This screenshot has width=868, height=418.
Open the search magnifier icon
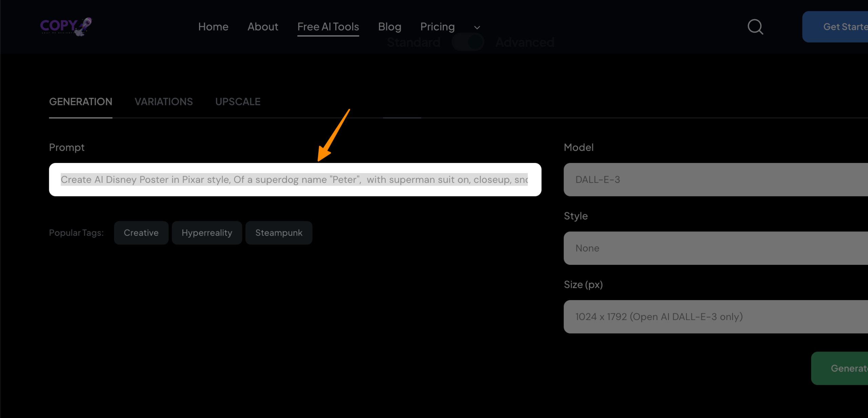[755, 27]
